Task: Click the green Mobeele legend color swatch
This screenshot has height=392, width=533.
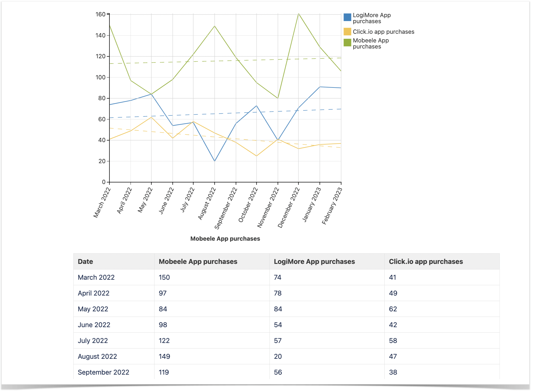Action: coord(347,42)
